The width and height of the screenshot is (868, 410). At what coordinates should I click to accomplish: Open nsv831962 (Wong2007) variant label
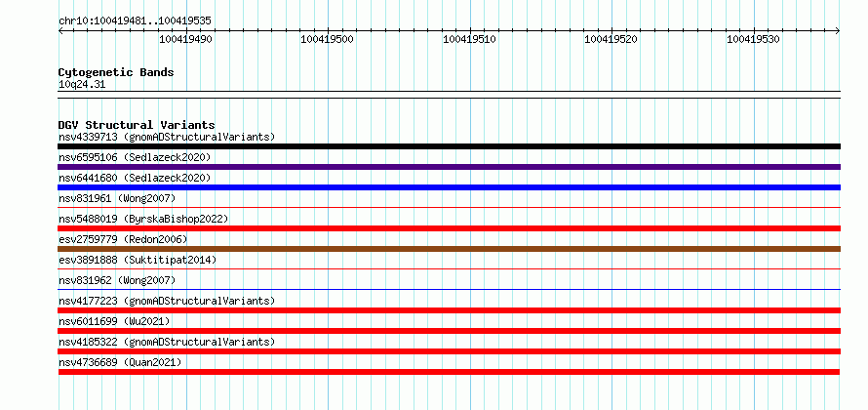117,280
